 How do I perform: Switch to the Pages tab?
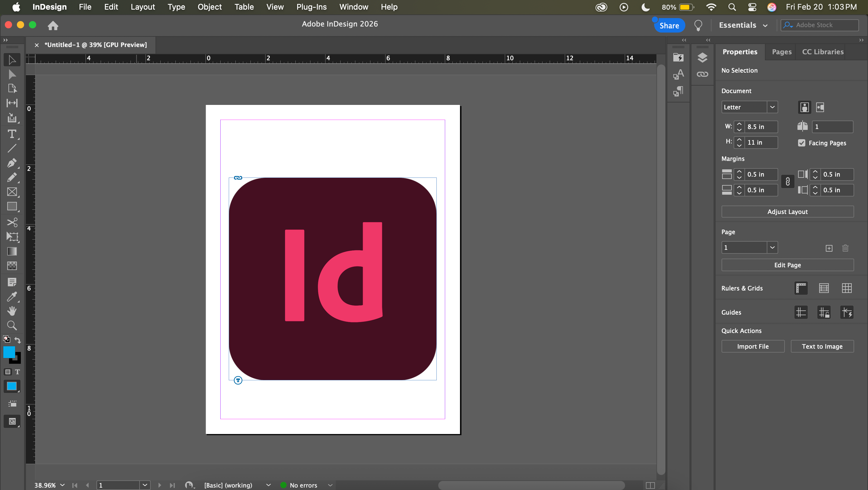782,52
